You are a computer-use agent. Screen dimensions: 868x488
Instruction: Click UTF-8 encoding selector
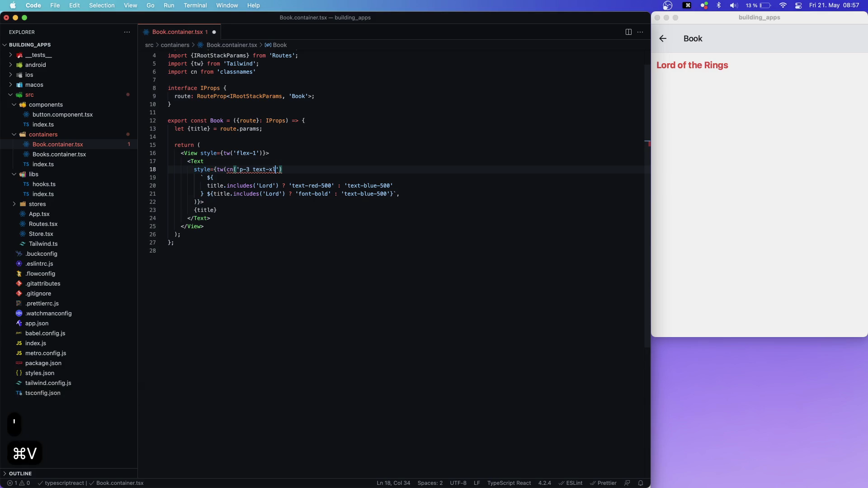(x=458, y=483)
